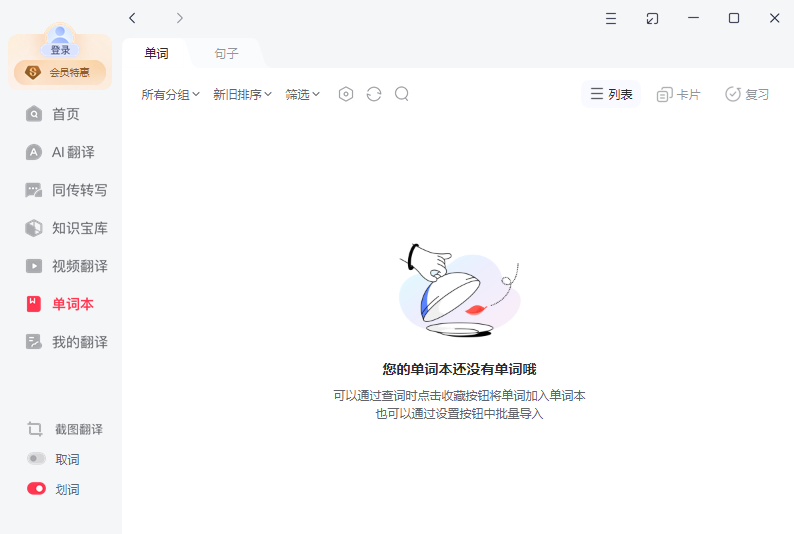Click the 我的翻译 document icon
This screenshot has width=794, height=534.
(33, 342)
